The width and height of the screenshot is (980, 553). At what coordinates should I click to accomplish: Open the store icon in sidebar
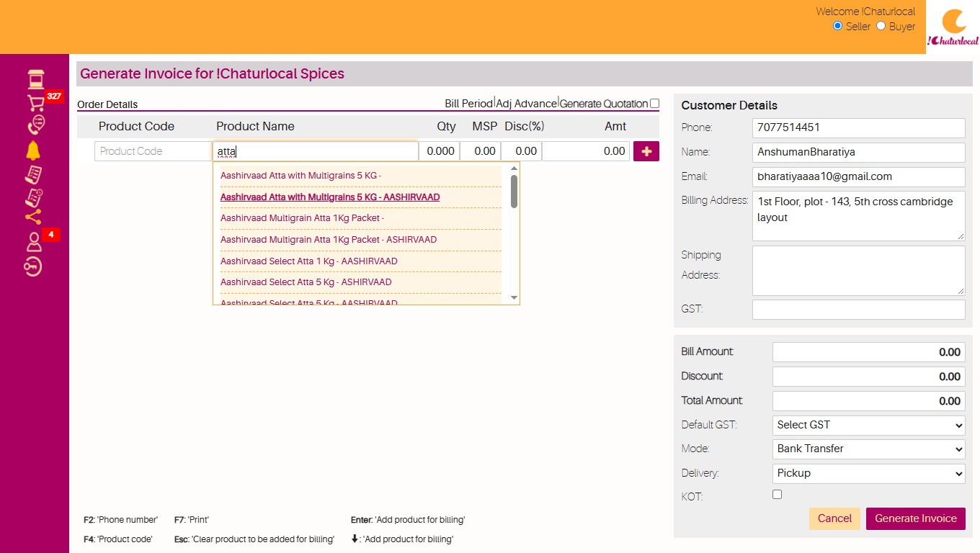coord(35,78)
